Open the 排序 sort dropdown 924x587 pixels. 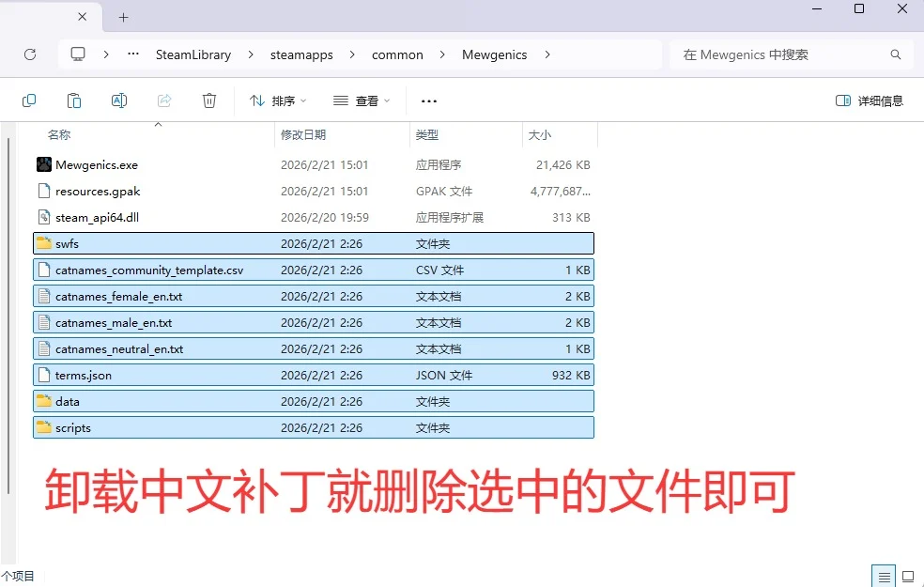[x=278, y=100]
